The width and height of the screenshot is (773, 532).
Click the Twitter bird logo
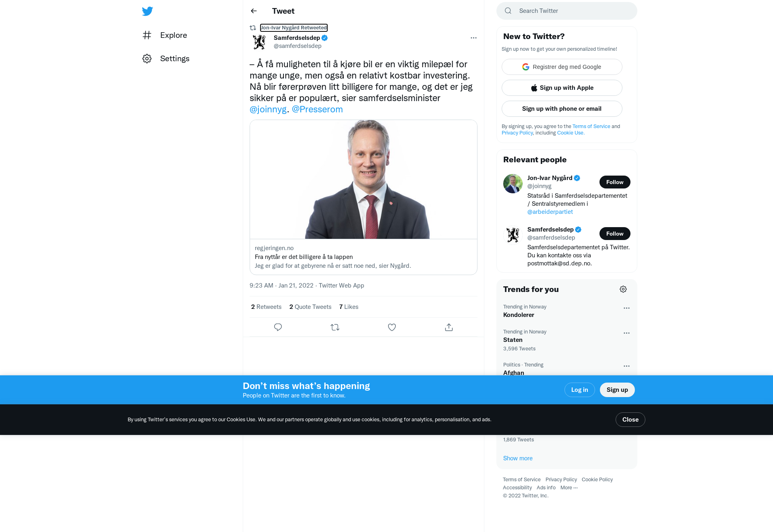tap(147, 11)
